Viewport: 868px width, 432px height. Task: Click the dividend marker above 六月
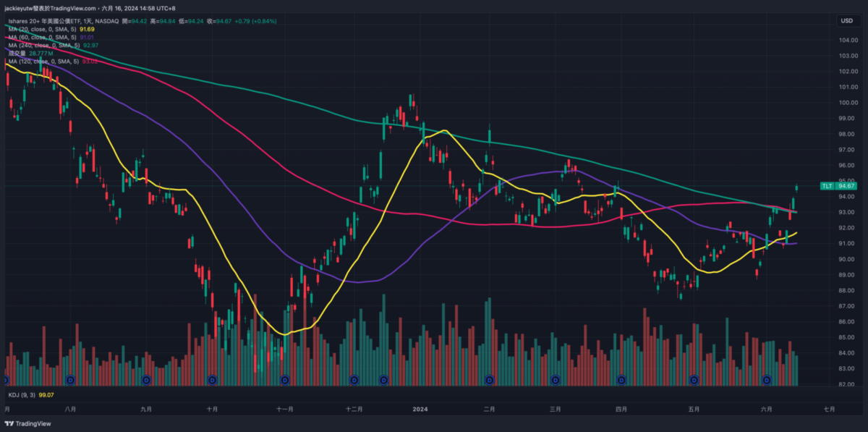point(767,379)
